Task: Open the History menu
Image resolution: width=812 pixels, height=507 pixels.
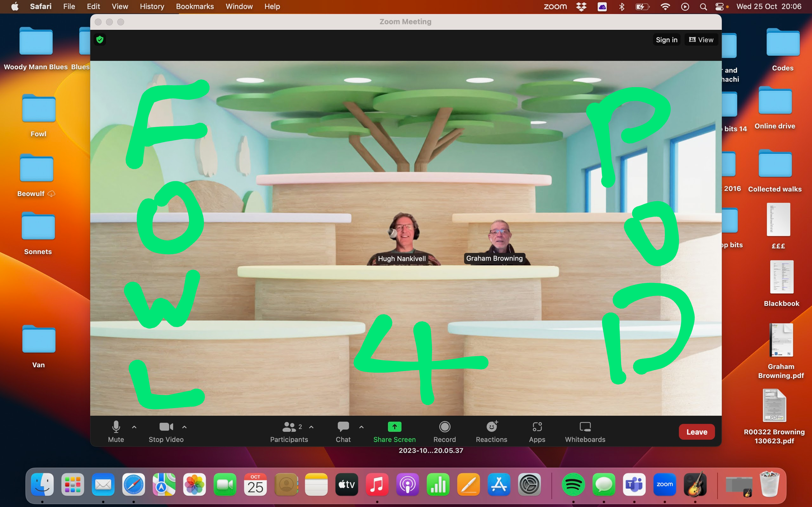Action: point(152,6)
